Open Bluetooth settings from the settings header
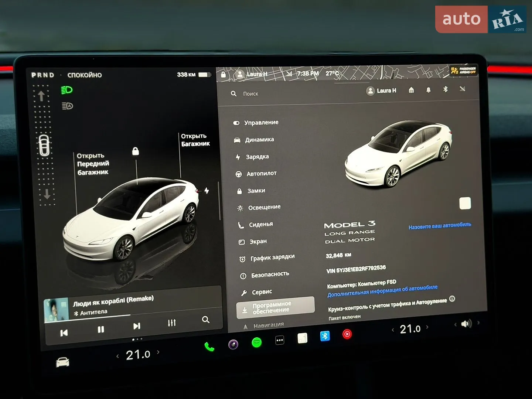Viewport: 532px width, 399px height. tap(446, 89)
